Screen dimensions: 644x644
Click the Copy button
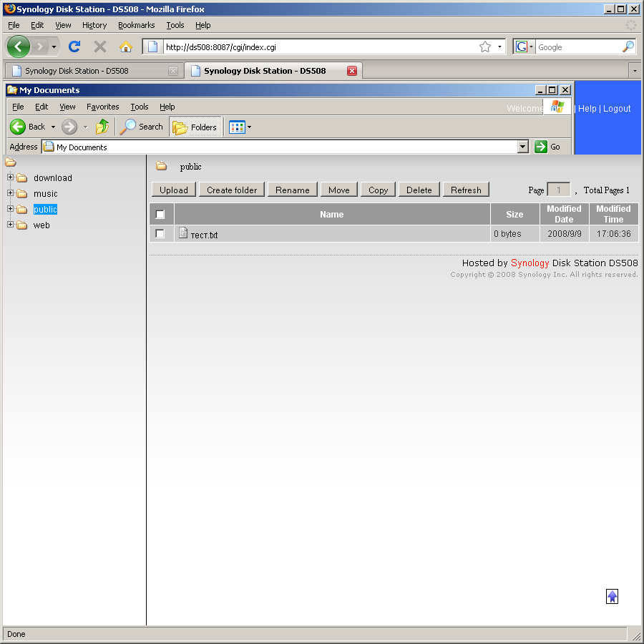pos(378,190)
